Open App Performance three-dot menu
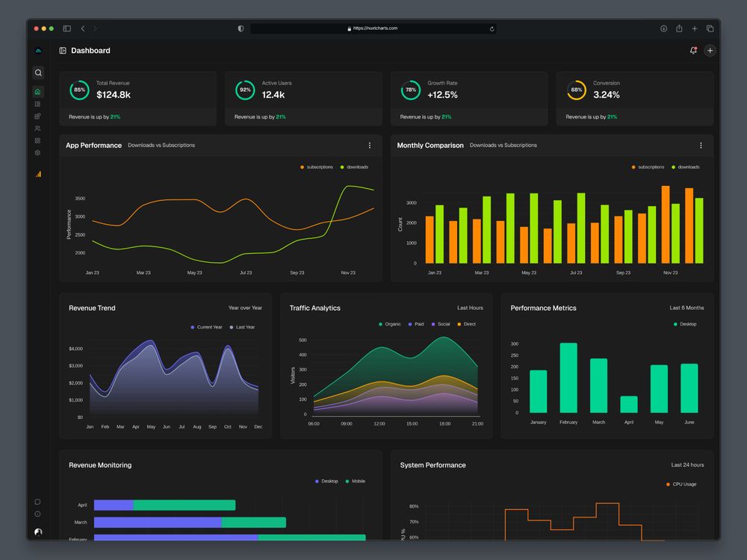The height and width of the screenshot is (560, 747). tap(369, 146)
